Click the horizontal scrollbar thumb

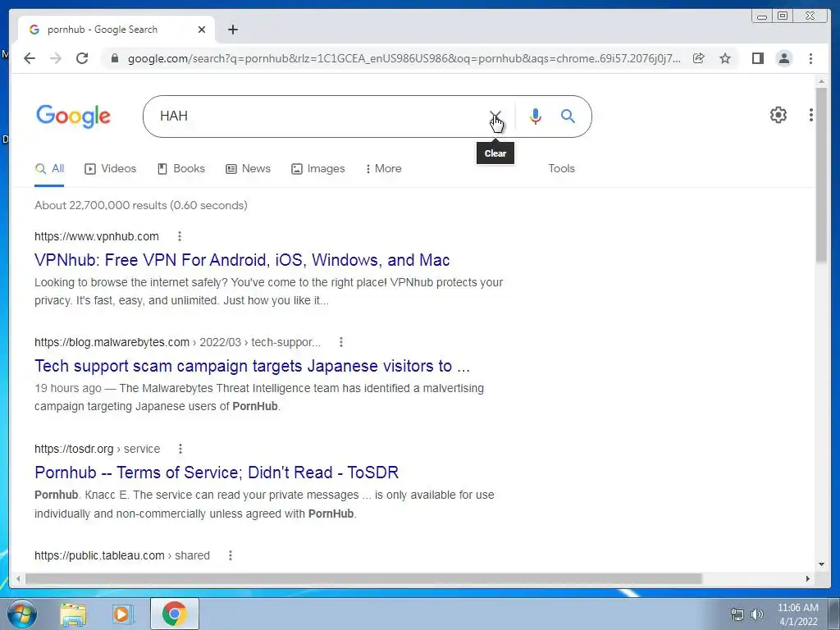(x=363, y=578)
